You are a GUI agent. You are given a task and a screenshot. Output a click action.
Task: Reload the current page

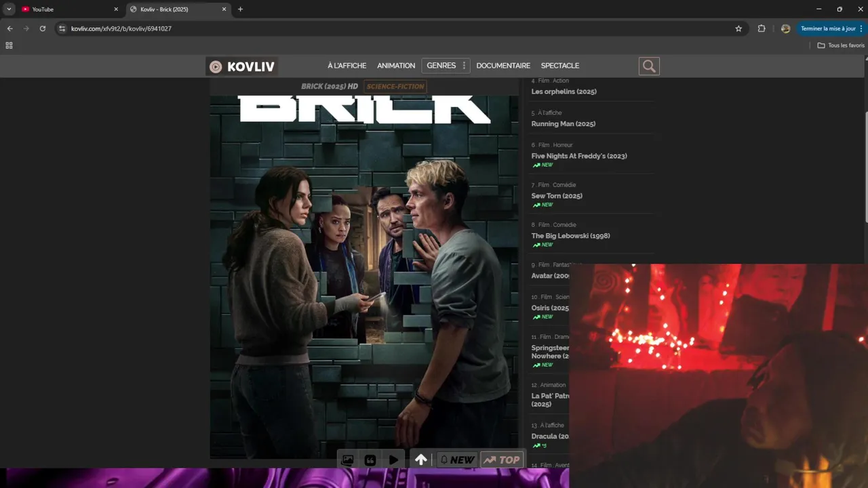click(x=43, y=28)
